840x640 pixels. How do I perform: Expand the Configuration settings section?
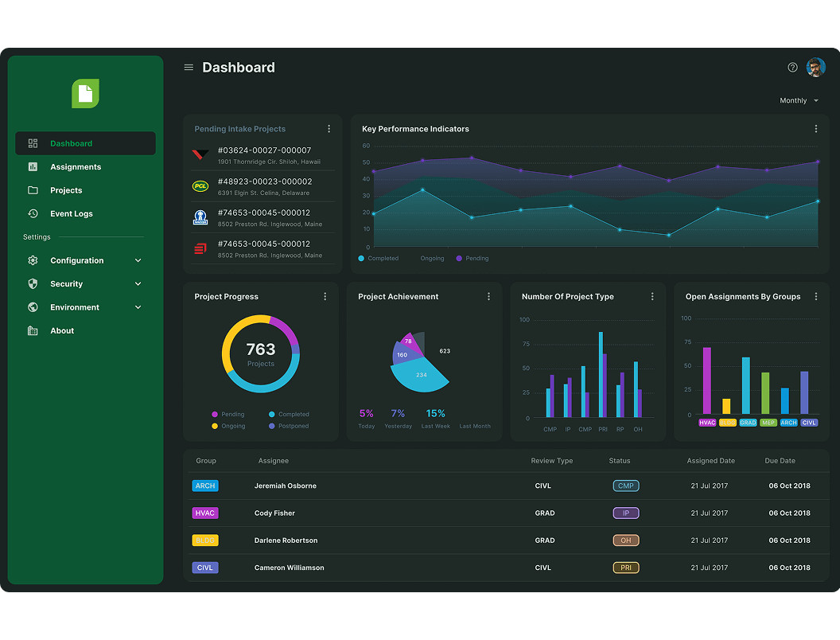(x=85, y=261)
